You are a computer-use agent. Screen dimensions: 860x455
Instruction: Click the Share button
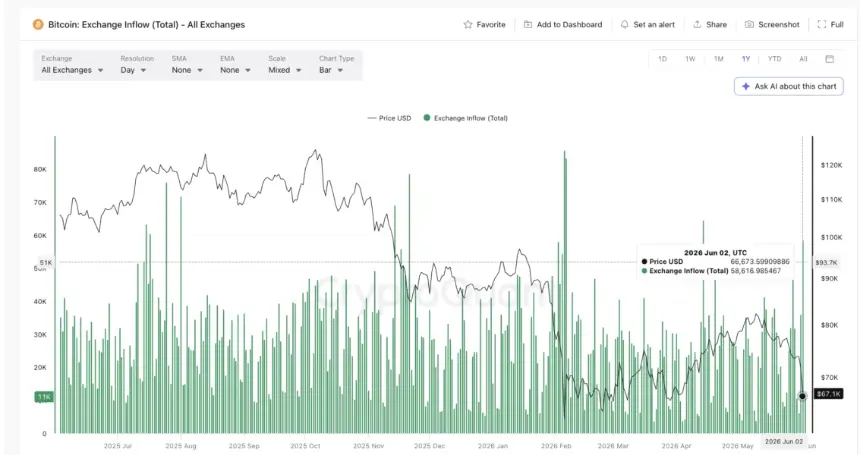click(710, 25)
